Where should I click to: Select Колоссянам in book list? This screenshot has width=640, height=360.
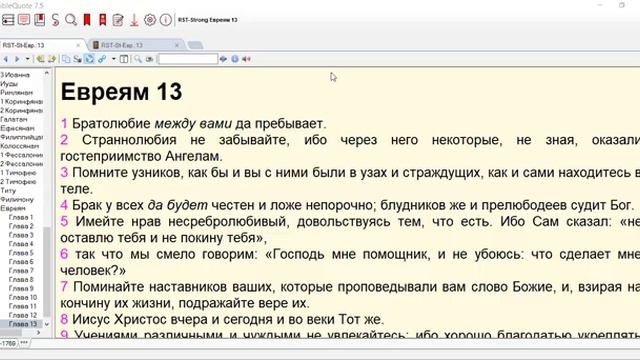(x=20, y=146)
